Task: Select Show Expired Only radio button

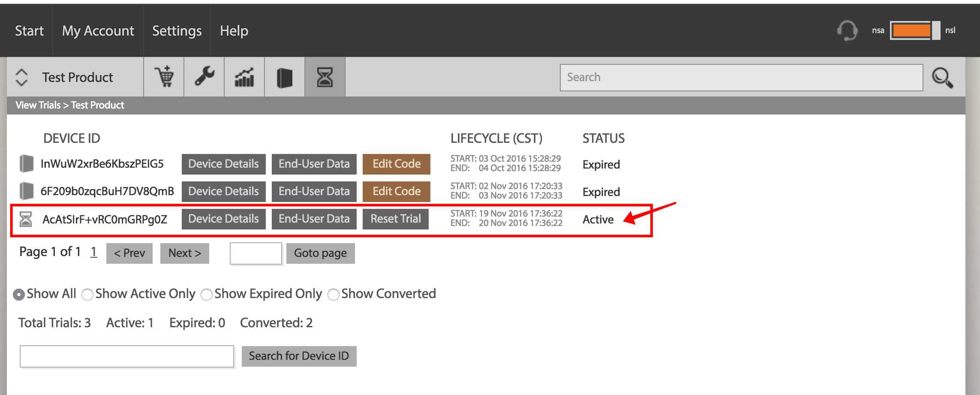Action: [207, 295]
